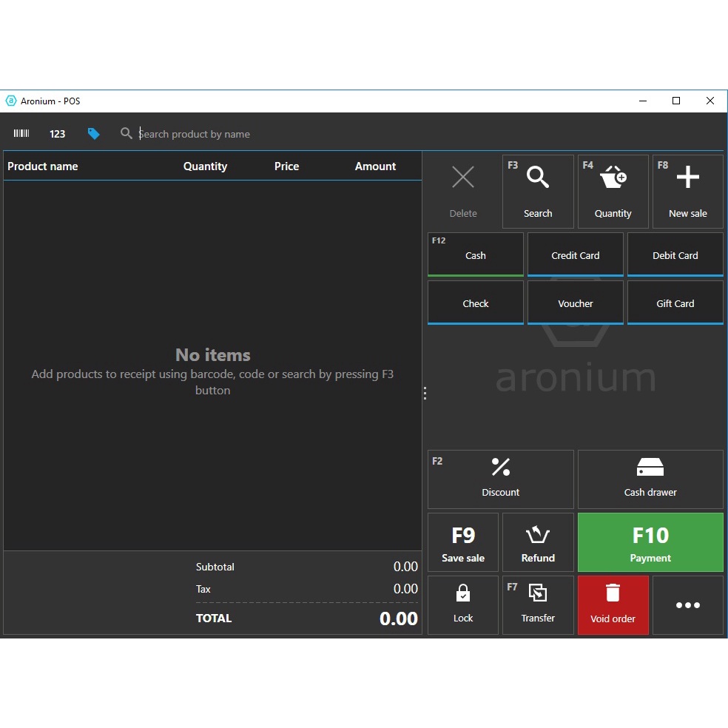Click the magnifier icon in the search bar
Screen dimensions: 728x728
125,134
